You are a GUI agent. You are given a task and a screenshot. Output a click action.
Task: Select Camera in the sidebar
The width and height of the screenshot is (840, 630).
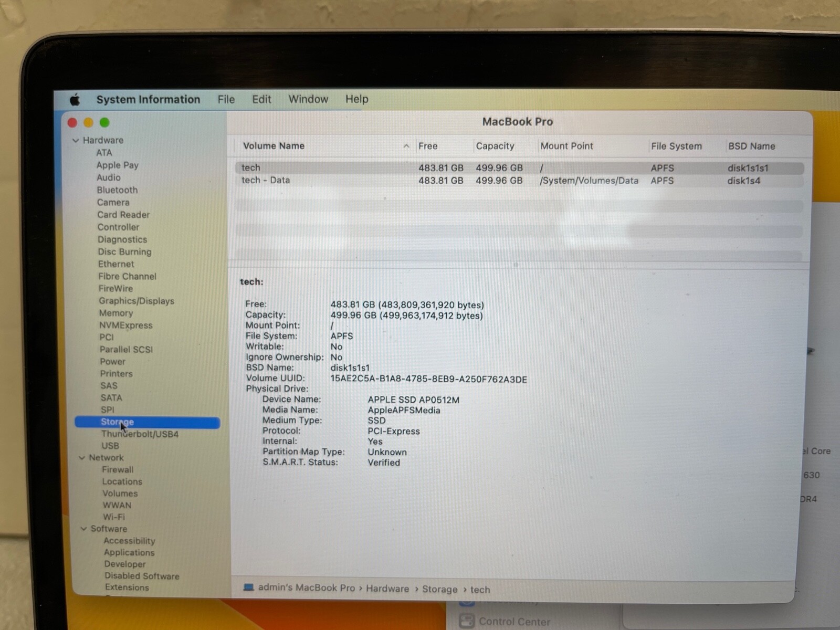tap(113, 203)
